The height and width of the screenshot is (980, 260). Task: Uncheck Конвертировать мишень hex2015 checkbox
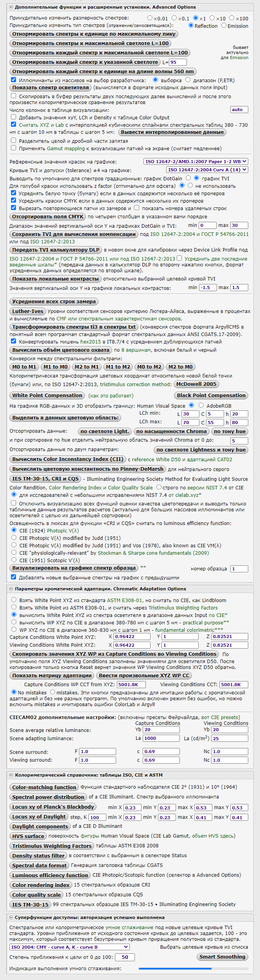[x=14, y=341]
